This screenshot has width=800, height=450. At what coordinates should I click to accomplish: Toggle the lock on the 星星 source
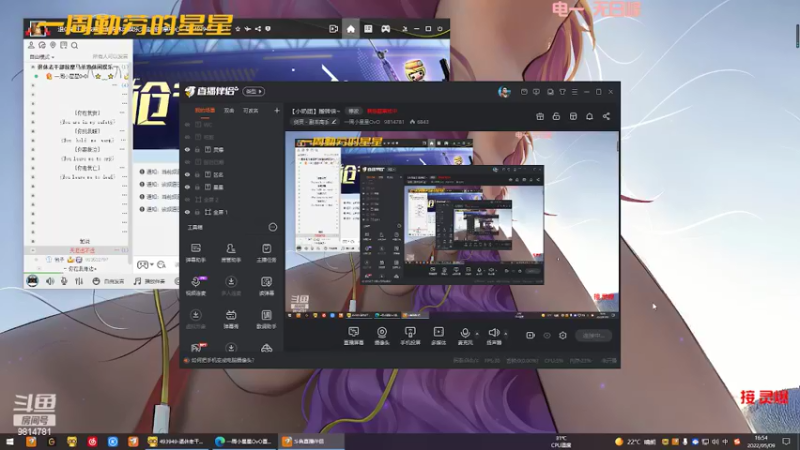point(197,187)
